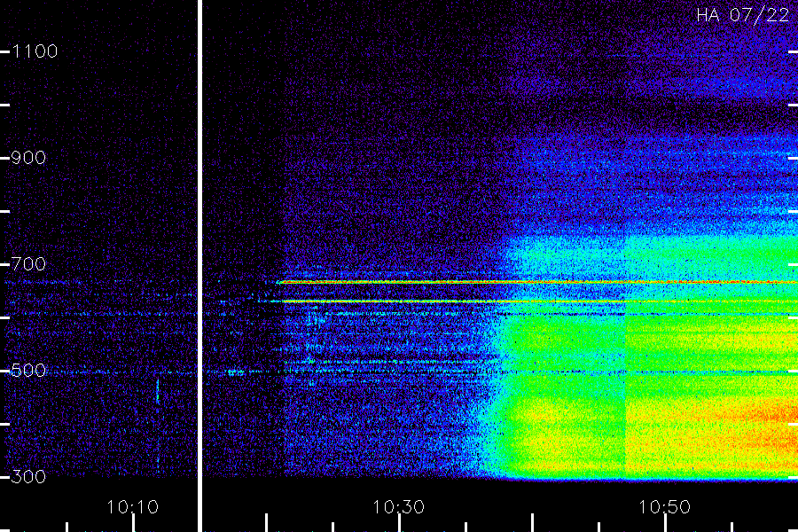Click the 1100 frequency axis label
This screenshot has width=798, height=532.
click(35, 51)
